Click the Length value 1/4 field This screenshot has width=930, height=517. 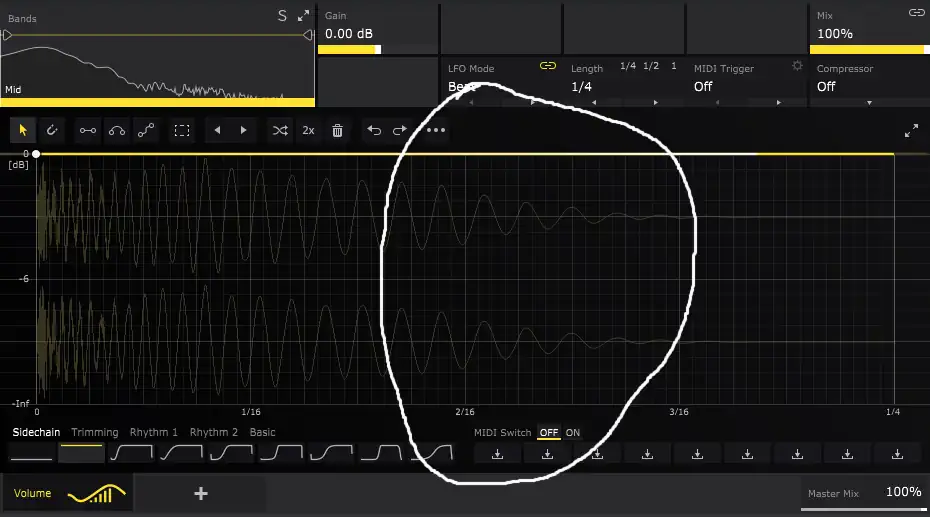(x=581, y=87)
